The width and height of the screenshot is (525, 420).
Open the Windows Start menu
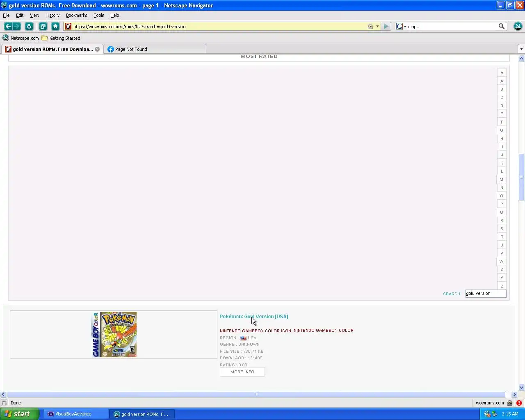point(20,414)
